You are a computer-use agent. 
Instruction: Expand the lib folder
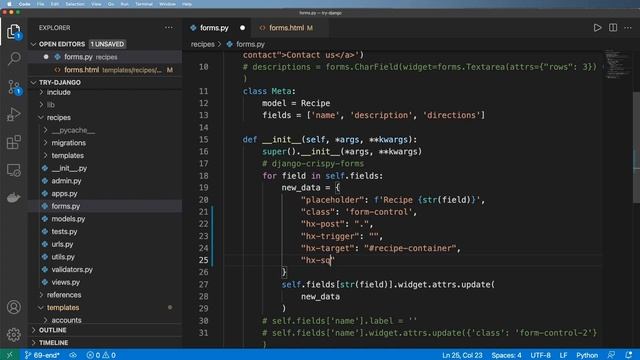click(50, 105)
